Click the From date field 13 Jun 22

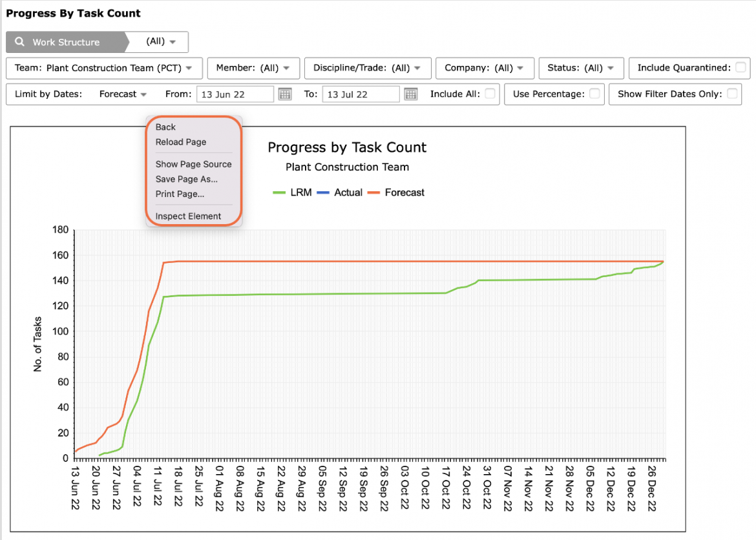point(235,94)
